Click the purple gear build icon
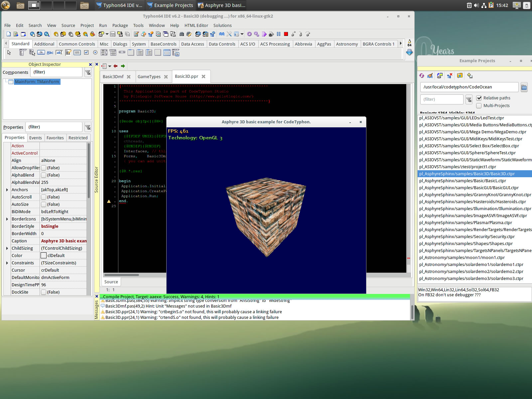 pyautogui.click(x=249, y=34)
